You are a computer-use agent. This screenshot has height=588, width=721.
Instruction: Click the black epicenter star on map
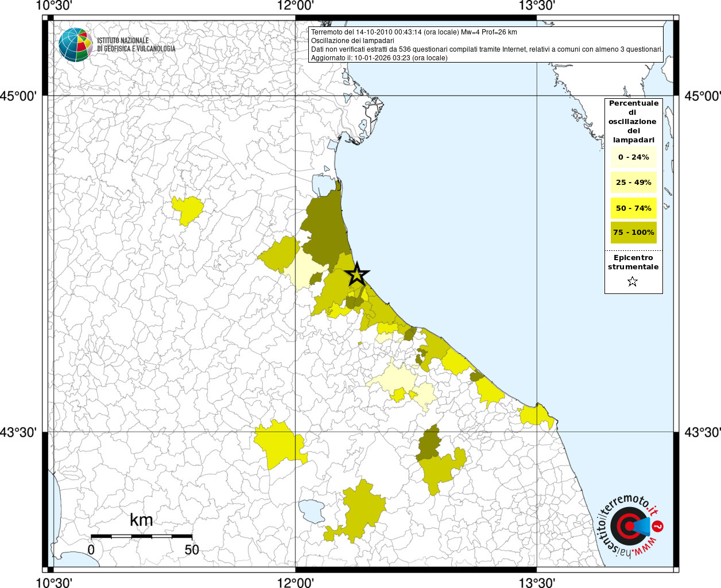click(x=357, y=275)
